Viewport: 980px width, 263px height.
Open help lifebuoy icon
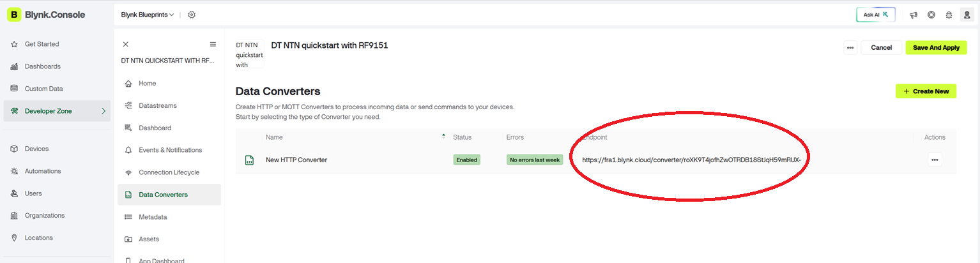click(931, 15)
